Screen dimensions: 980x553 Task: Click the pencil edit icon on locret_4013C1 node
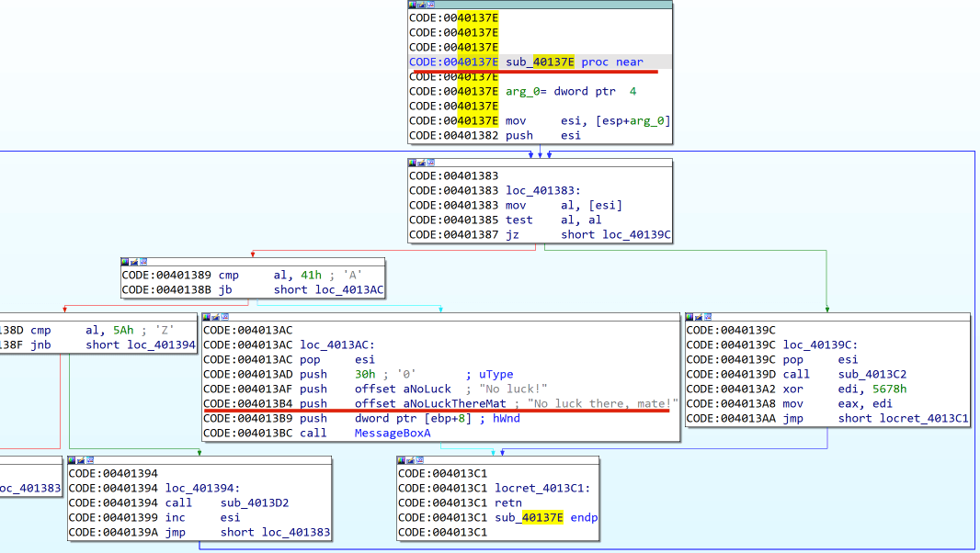tap(410, 460)
